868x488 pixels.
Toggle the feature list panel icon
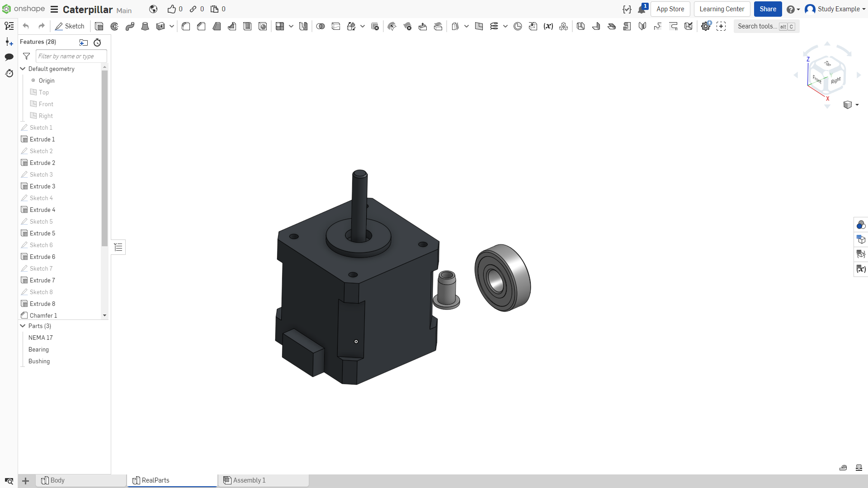pyautogui.click(x=9, y=26)
